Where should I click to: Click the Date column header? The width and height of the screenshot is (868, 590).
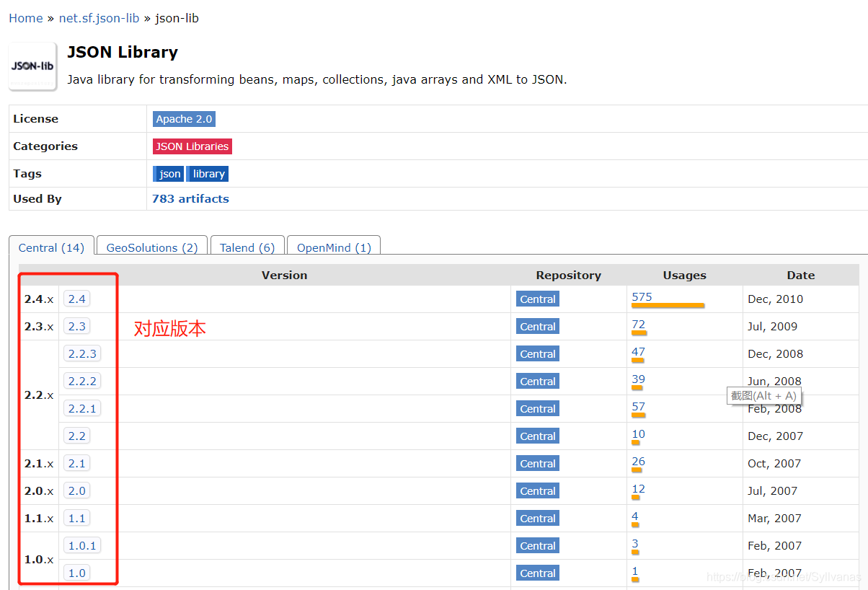click(800, 275)
